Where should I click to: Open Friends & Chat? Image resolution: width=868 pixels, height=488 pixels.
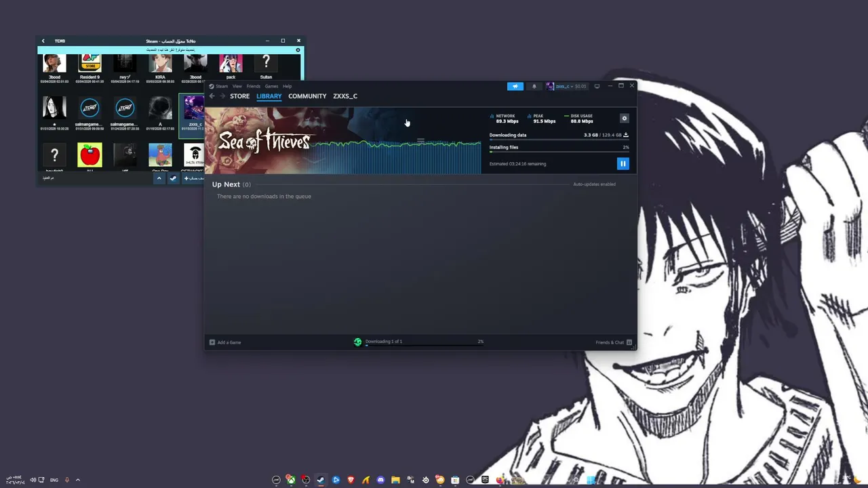[x=614, y=342]
